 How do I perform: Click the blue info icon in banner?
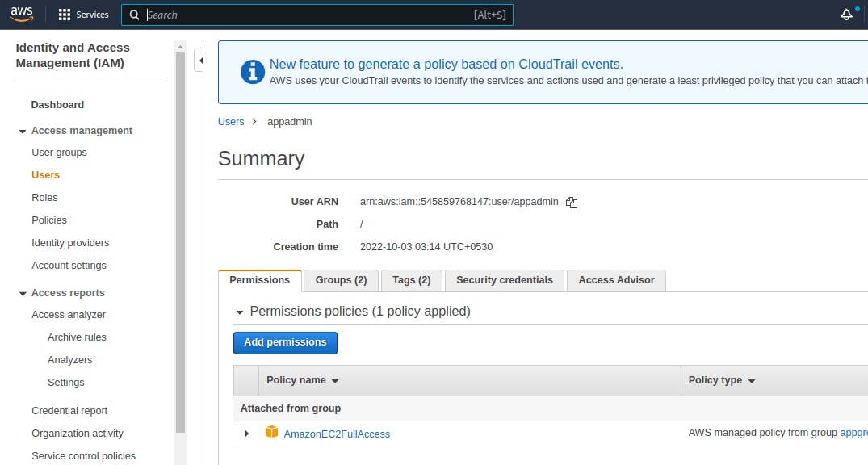coord(253,72)
